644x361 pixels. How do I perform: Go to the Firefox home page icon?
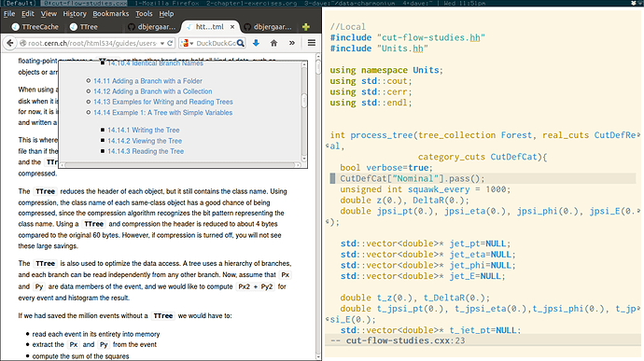tap(274, 43)
